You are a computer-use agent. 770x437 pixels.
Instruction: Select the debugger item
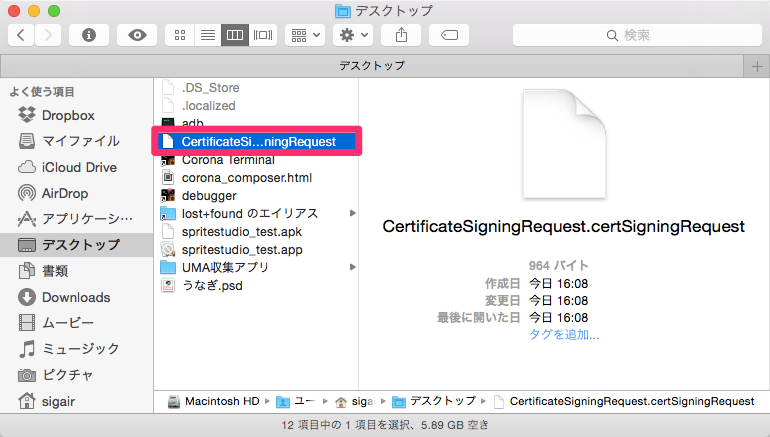coord(209,195)
